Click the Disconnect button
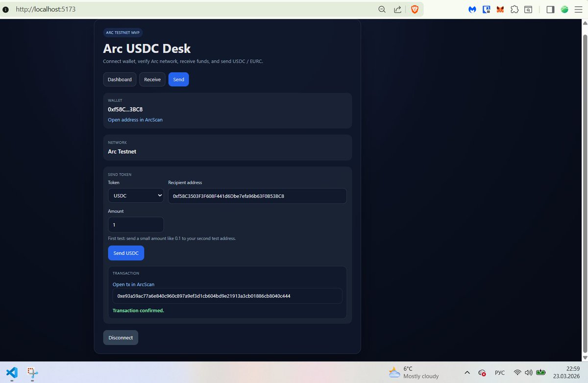This screenshot has width=588, height=383. point(121,337)
